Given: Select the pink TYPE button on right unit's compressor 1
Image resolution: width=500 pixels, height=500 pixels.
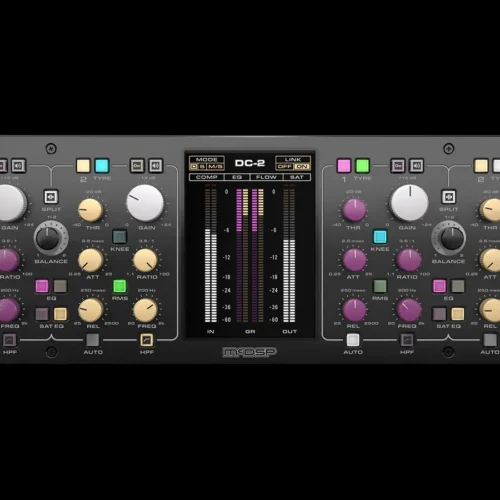Looking at the screenshot, I should pos(344,166).
